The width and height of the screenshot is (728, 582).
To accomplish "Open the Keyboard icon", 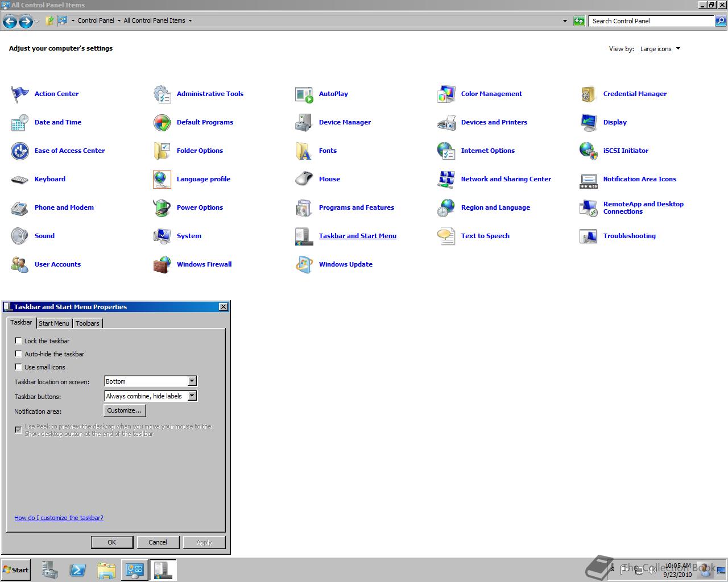I will [x=20, y=179].
